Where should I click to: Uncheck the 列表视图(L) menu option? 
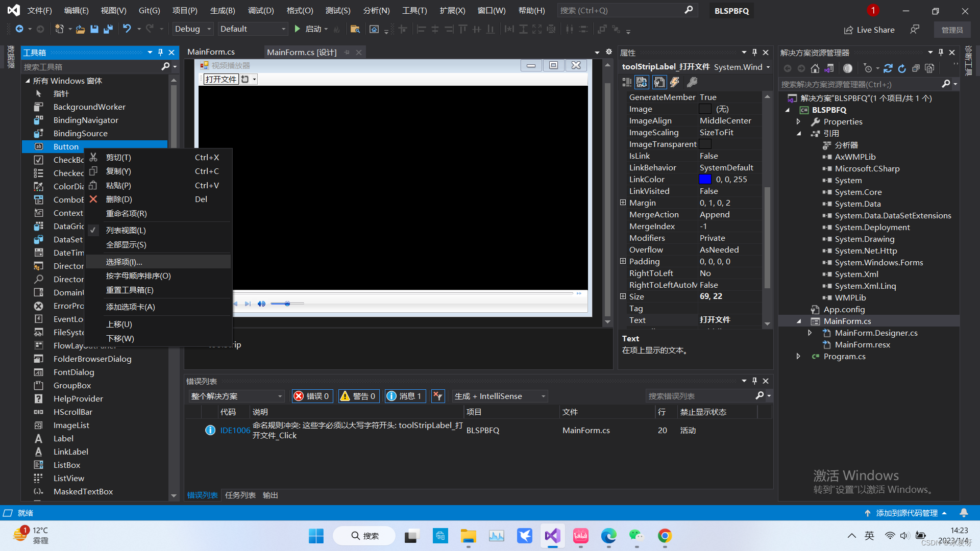pyautogui.click(x=126, y=231)
